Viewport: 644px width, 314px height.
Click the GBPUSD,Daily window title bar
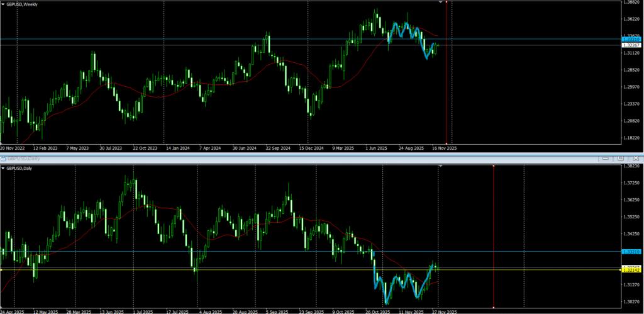[x=252, y=158]
